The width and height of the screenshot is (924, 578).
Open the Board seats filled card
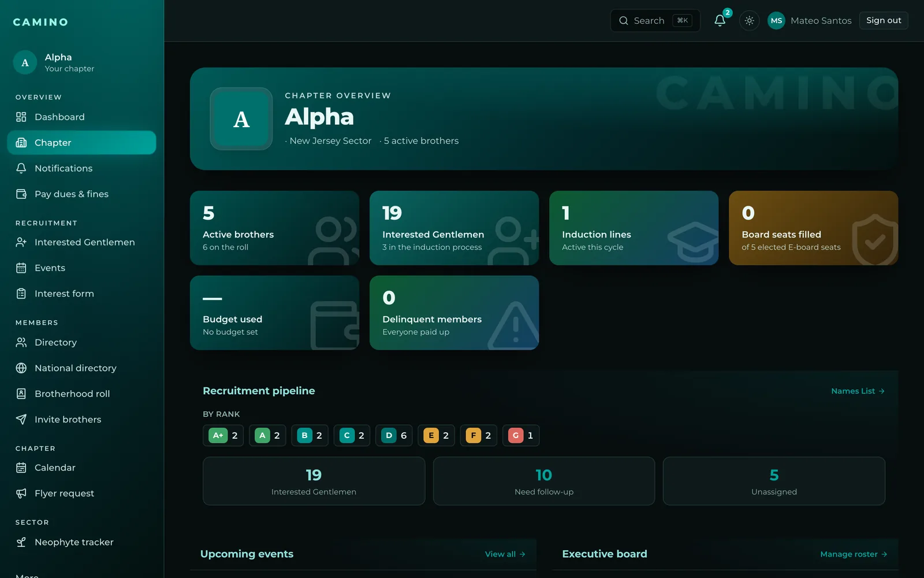[813, 228]
